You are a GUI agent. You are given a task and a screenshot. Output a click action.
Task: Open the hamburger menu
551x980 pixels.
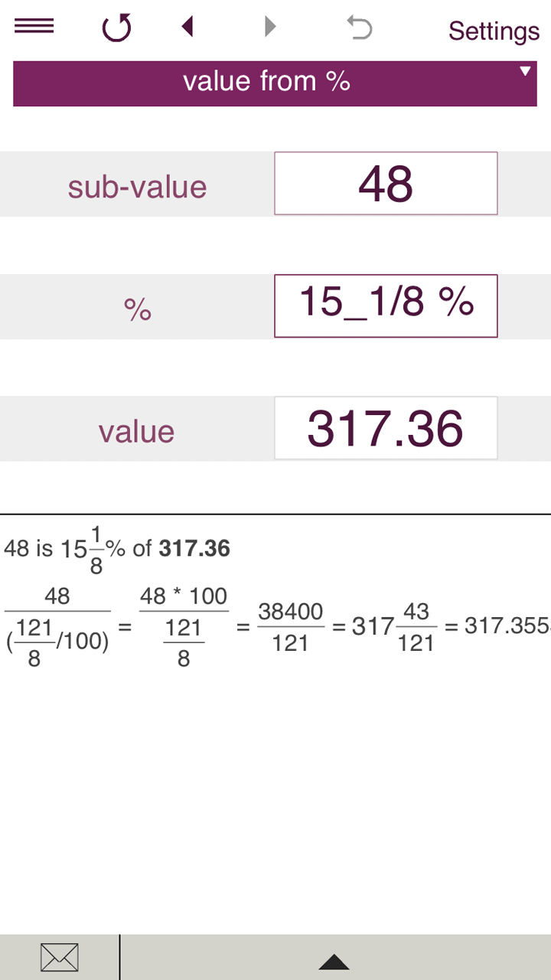(34, 27)
